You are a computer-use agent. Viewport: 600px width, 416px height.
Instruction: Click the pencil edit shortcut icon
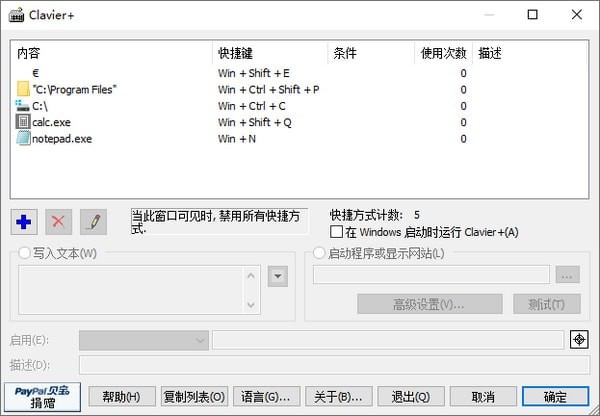[x=93, y=222]
